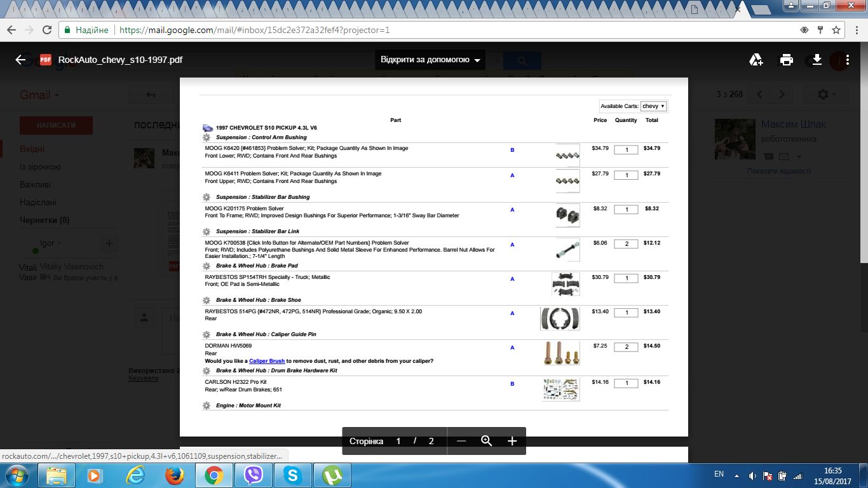868x488 pixels.
Task: Open Gmail label dropdown in background
Action: tap(39, 95)
